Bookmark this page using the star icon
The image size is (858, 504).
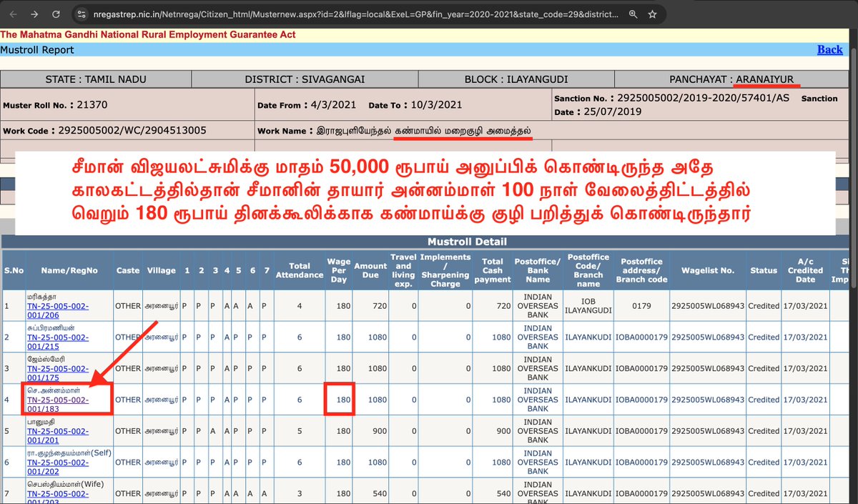click(651, 14)
